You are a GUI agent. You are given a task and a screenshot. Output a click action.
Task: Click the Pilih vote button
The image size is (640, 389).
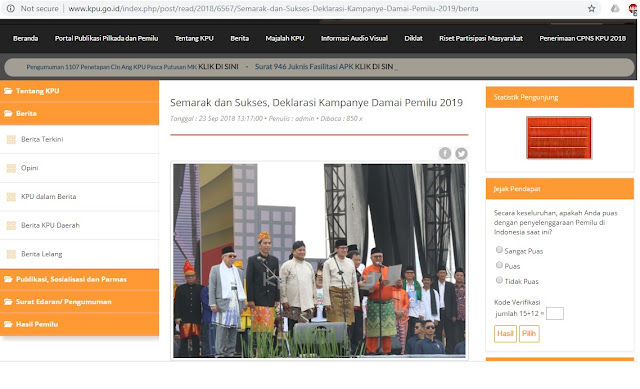529,333
